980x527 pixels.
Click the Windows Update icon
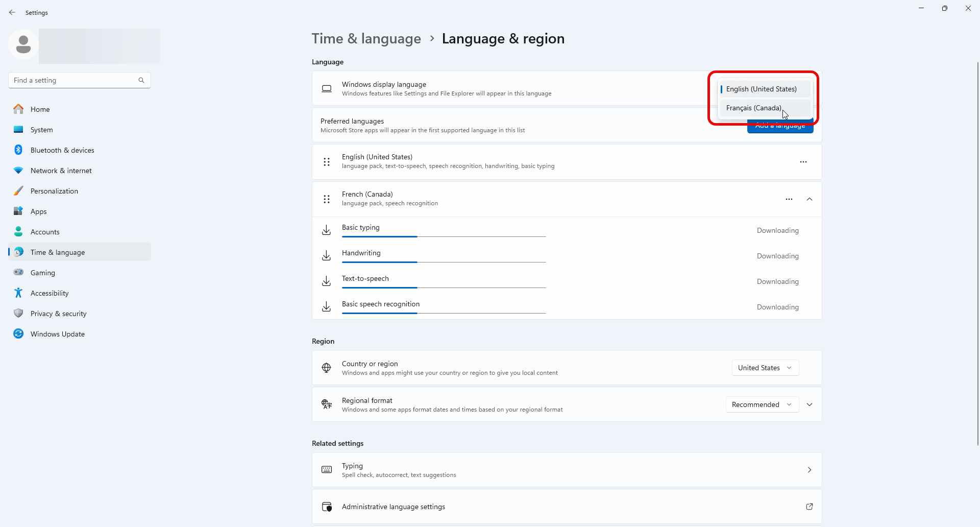18,333
